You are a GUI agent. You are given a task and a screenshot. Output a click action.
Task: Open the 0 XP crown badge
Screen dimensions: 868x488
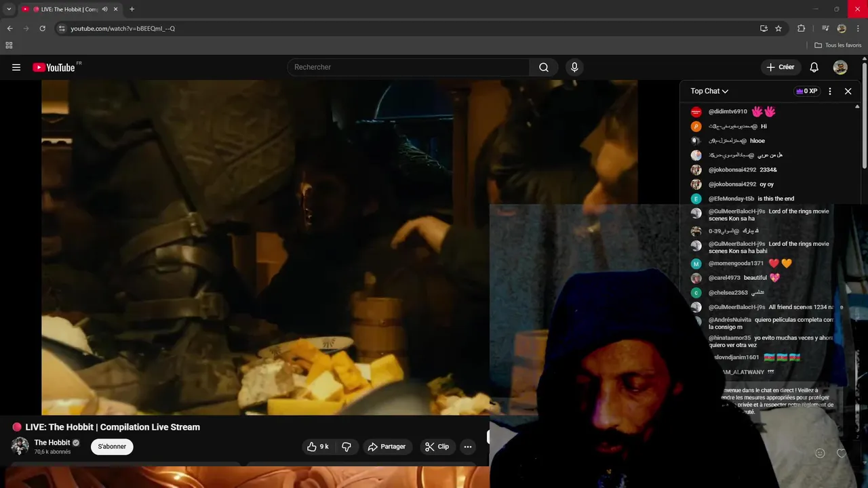[807, 91]
